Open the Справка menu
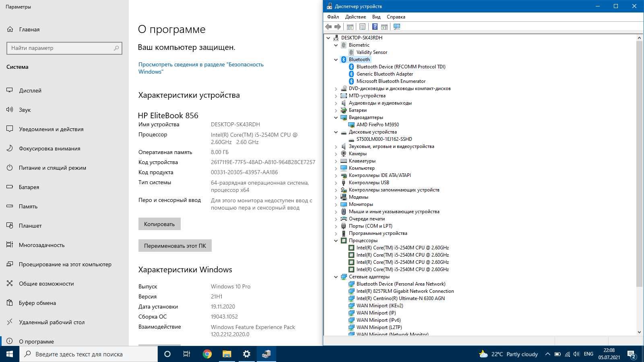644x362 pixels. pos(396,17)
